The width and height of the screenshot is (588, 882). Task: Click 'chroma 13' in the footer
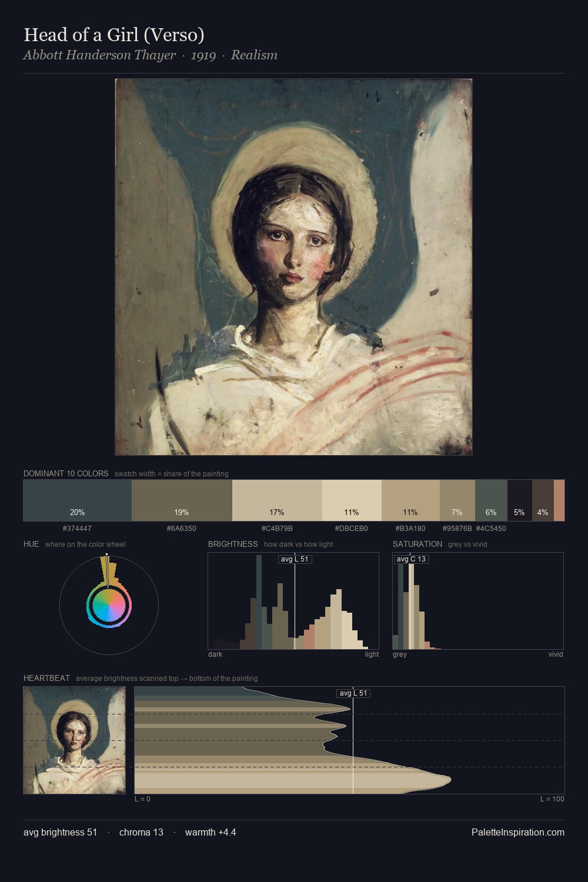[141, 832]
